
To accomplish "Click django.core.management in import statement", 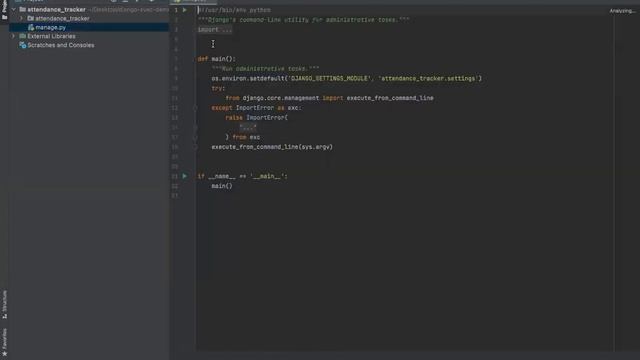I will click(281, 98).
